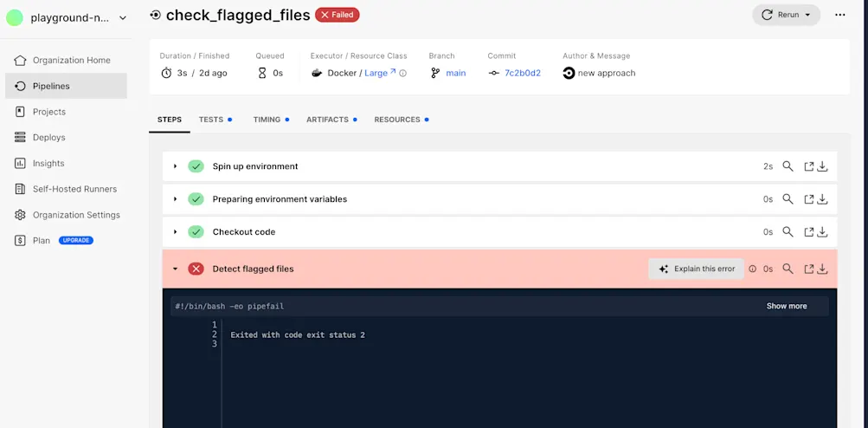
Task: Switch to the TESTS tab
Action: [x=215, y=120]
